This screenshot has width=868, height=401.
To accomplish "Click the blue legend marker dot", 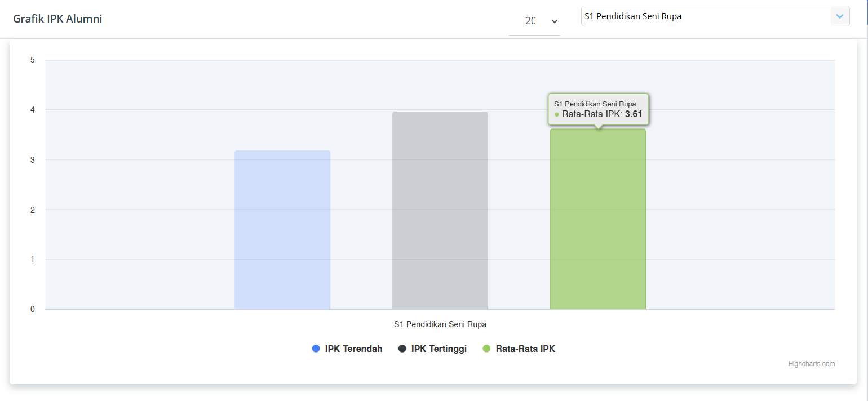I will coord(316,349).
